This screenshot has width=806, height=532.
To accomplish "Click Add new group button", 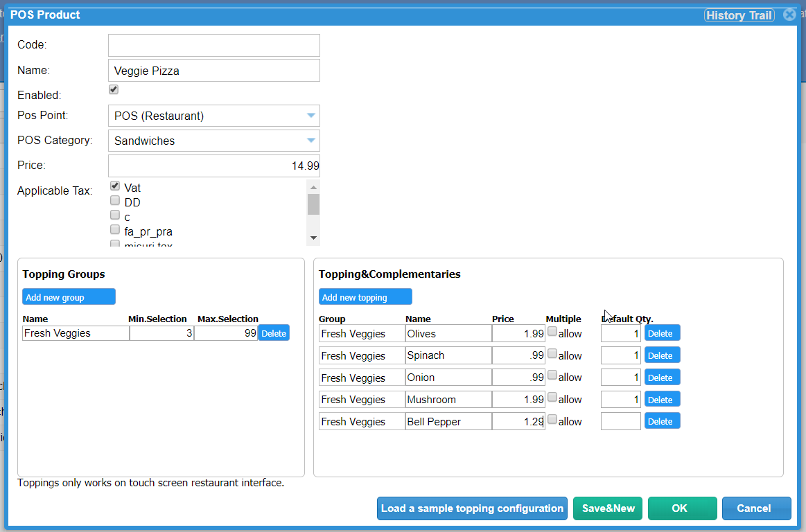I will (69, 297).
